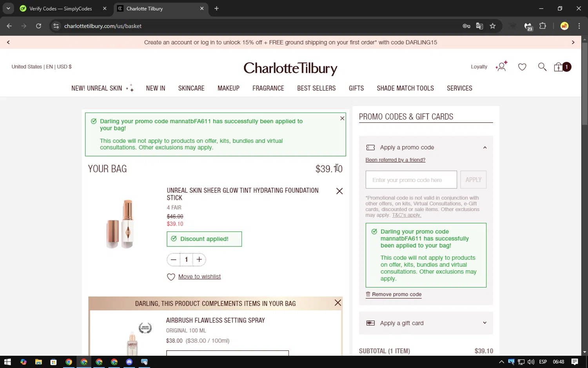
Task: Open Airbrush Flawless Setting Spray title
Action: [216, 321]
